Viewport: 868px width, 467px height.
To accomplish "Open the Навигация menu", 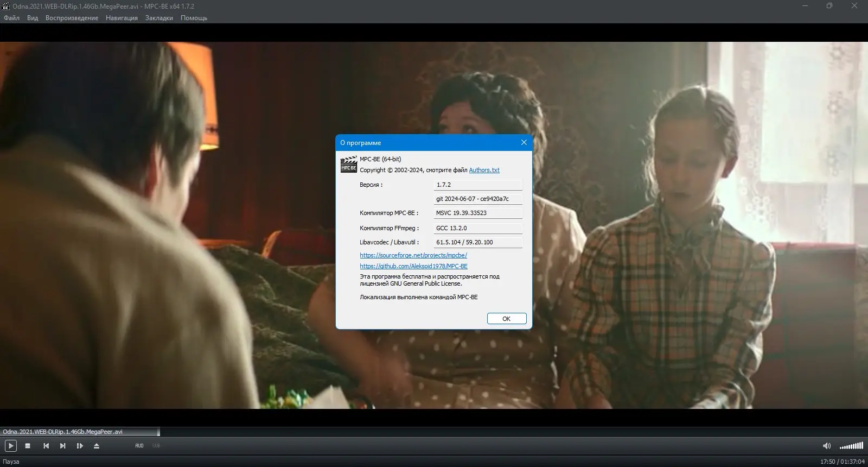I will click(122, 18).
